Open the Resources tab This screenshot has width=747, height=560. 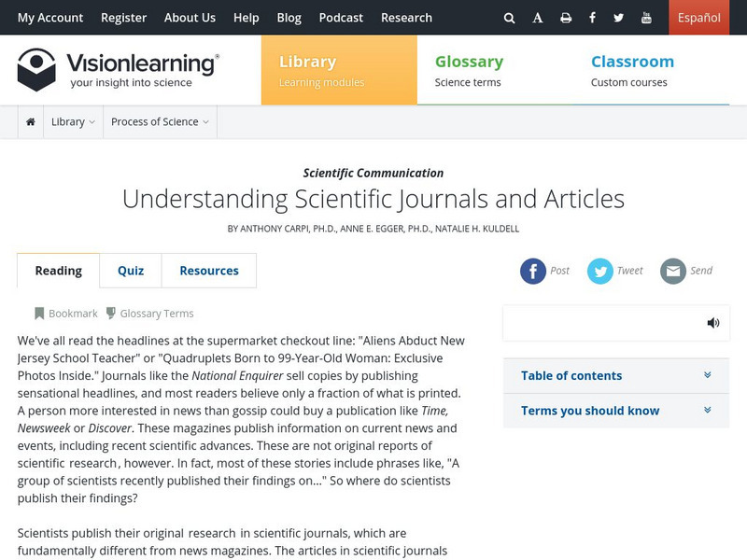click(x=208, y=271)
